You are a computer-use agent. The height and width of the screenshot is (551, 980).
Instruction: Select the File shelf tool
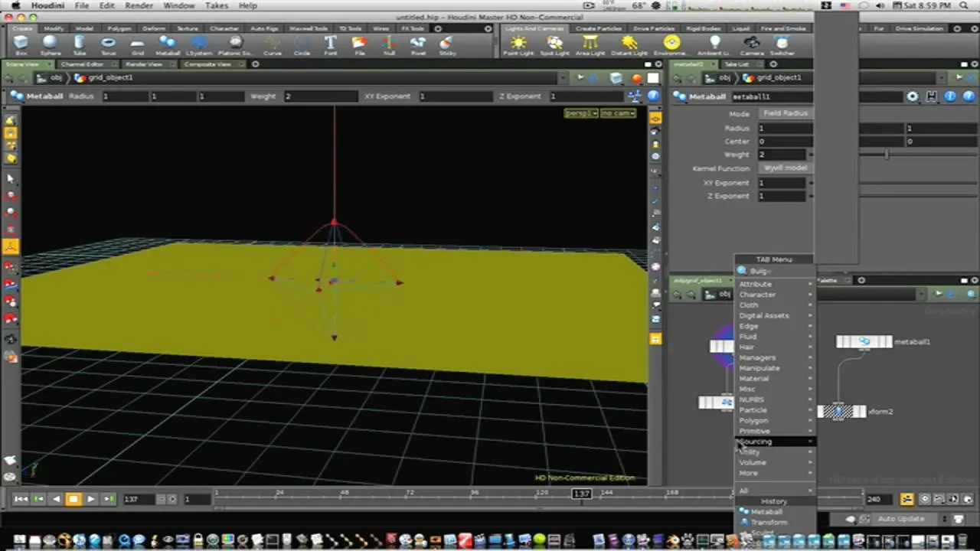(360, 45)
